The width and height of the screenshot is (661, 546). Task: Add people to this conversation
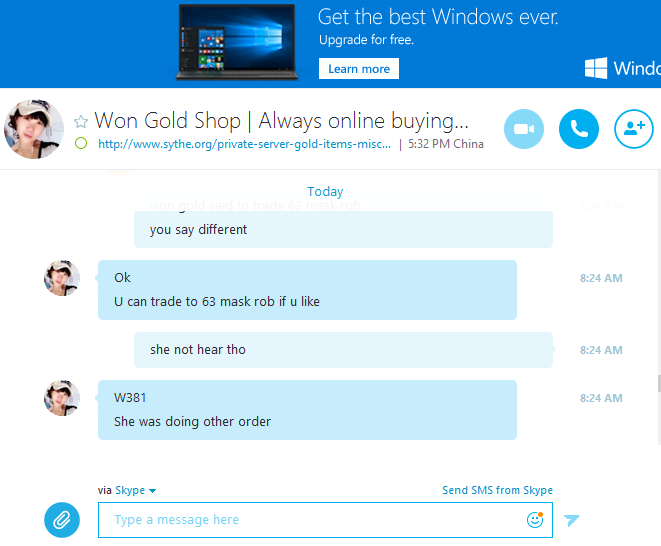pyautogui.click(x=634, y=129)
